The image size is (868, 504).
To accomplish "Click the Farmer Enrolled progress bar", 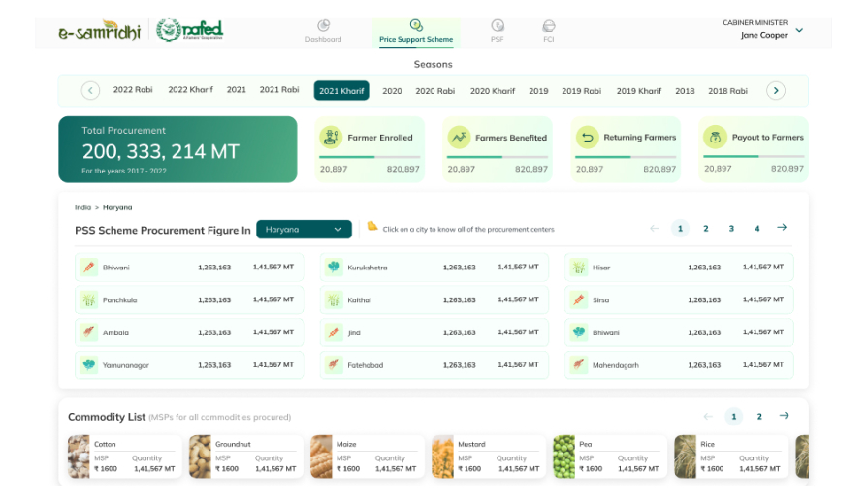I will coord(370,157).
